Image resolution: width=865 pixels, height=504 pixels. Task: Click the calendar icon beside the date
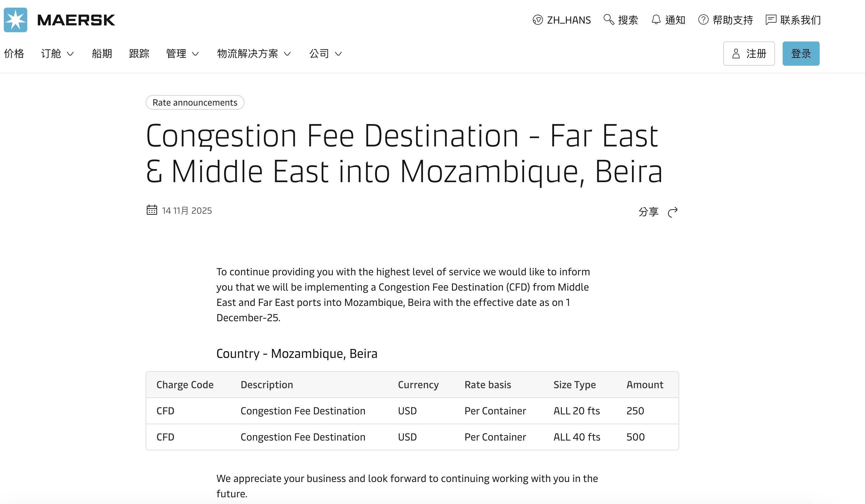(152, 210)
